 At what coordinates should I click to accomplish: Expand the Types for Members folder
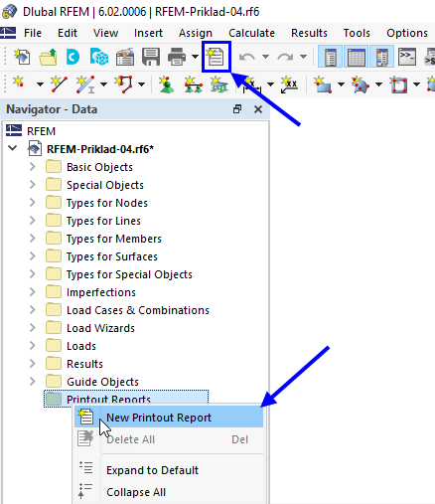[x=32, y=238]
